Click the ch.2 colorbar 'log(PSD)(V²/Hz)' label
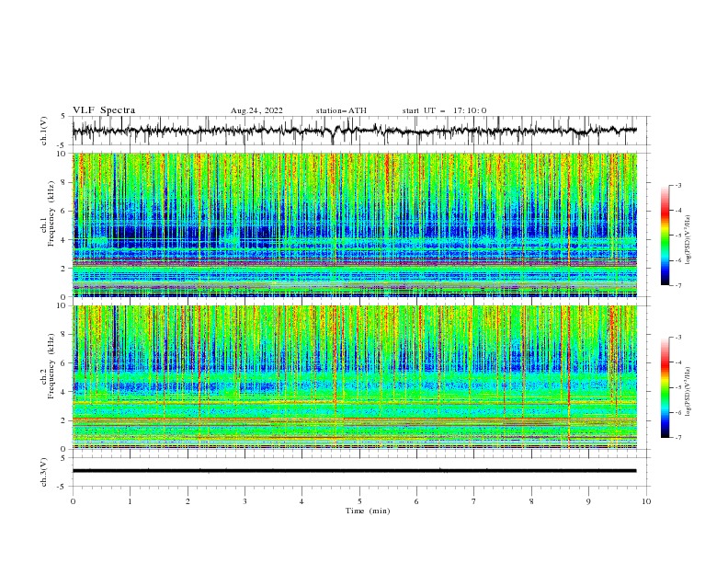This screenshot has height=563, width=728. coord(688,392)
